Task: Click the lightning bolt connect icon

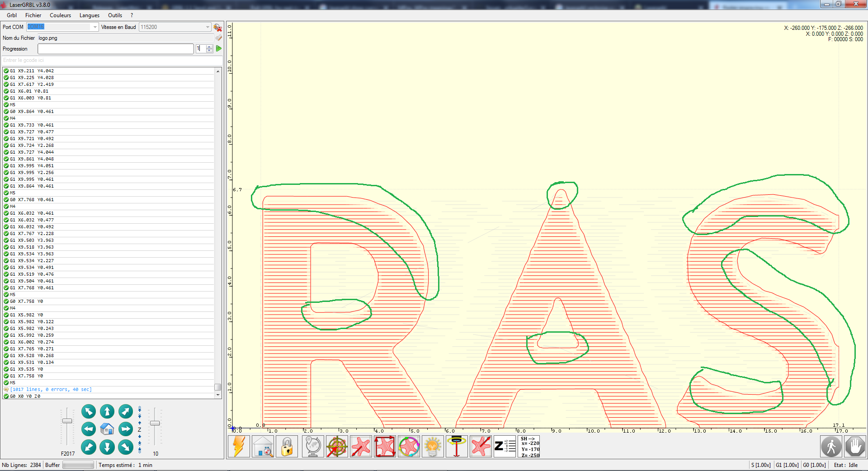Action: [x=239, y=447]
